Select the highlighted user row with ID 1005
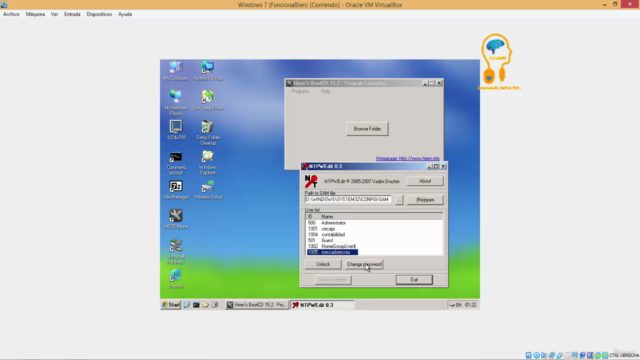This screenshot has height=360, width=640. click(332, 252)
